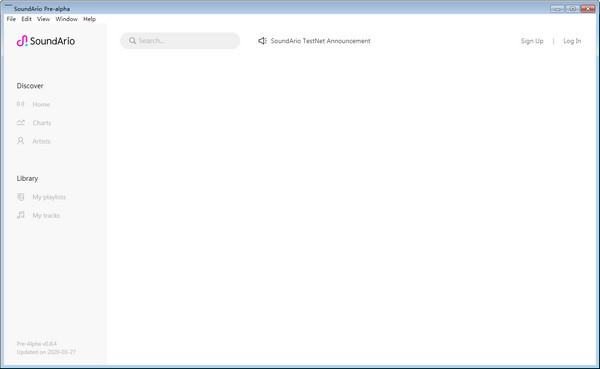The width and height of the screenshot is (600, 369).
Task: Click the My playlists icon
Action: (21, 197)
